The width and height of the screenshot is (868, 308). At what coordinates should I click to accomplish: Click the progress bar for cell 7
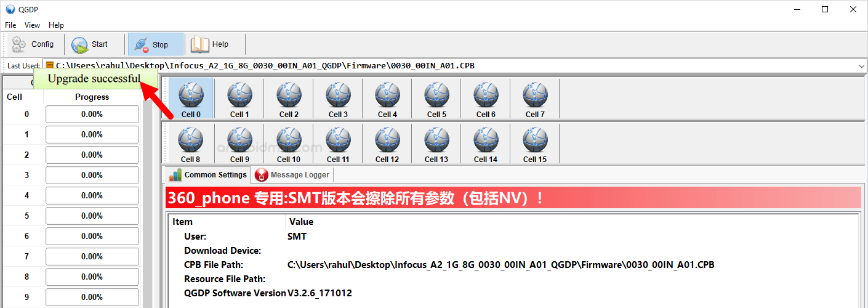point(92,256)
